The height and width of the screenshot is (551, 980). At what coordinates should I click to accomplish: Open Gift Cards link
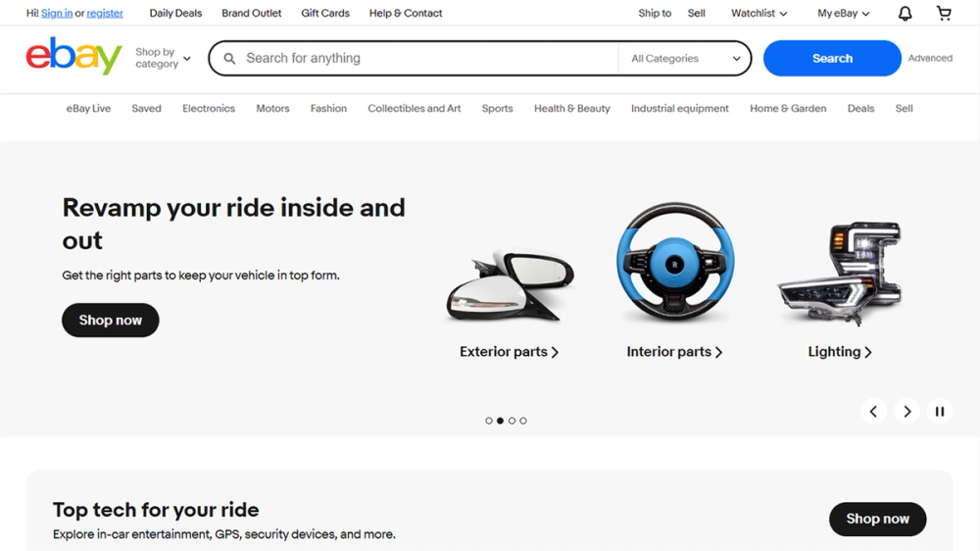click(x=325, y=13)
